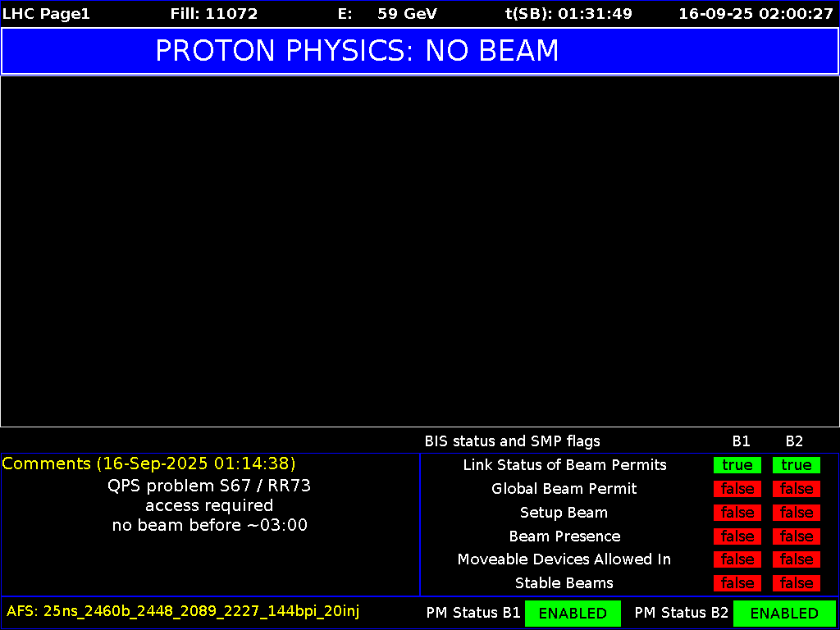Expand the Link Status of Beam Permits row
The image size is (840, 630).
(x=564, y=465)
